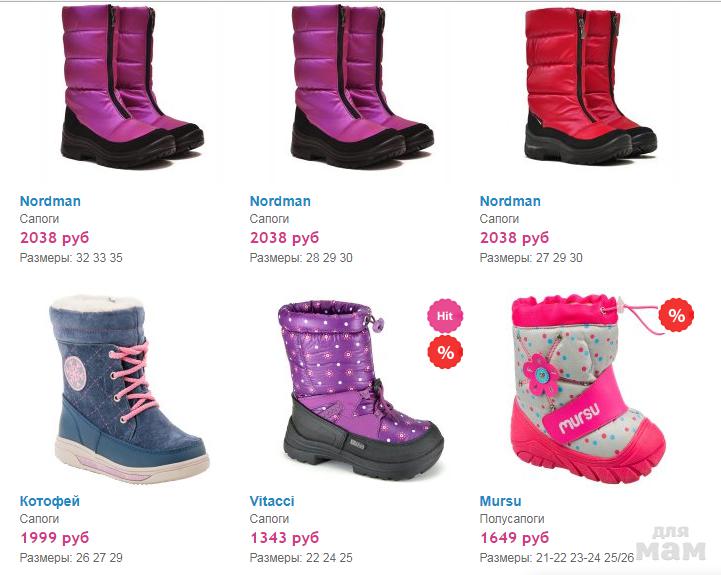
Task: Click the 1649 руб price of Mursu boots
Action: click(514, 538)
